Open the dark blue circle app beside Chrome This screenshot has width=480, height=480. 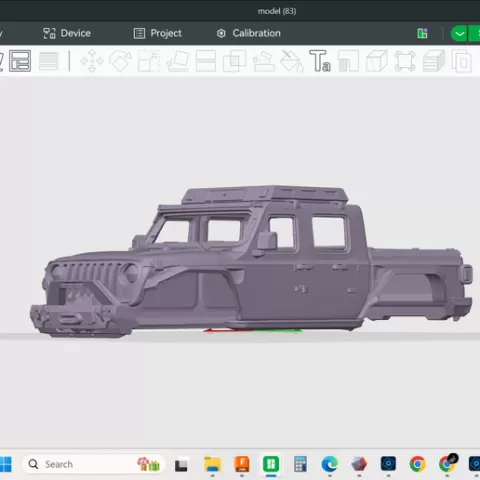point(388,464)
